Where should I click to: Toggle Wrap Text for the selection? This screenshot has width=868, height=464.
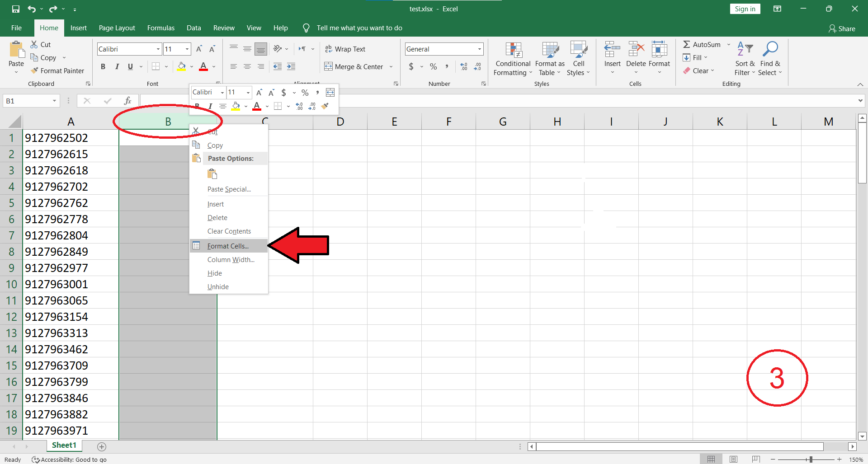point(345,49)
